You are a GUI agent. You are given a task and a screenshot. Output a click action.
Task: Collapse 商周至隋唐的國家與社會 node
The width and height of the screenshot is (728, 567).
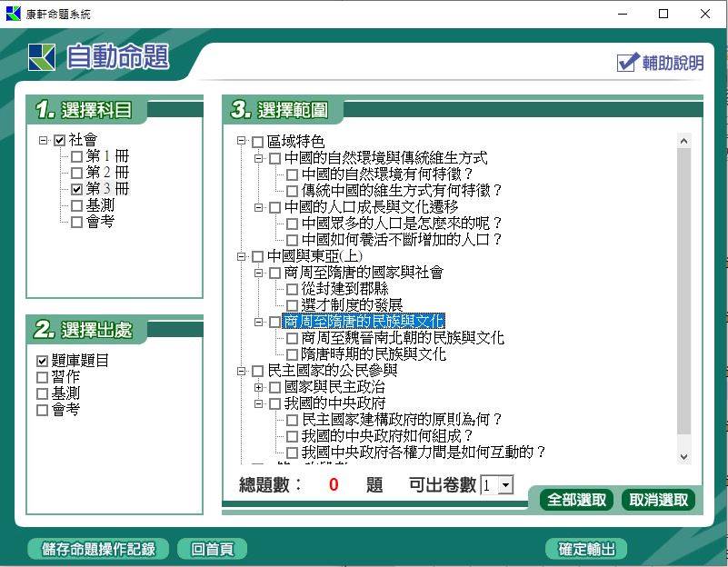click(259, 273)
